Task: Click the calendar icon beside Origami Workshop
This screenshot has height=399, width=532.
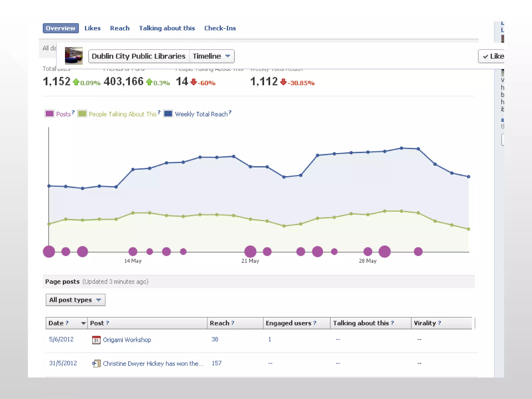Action: (96, 340)
